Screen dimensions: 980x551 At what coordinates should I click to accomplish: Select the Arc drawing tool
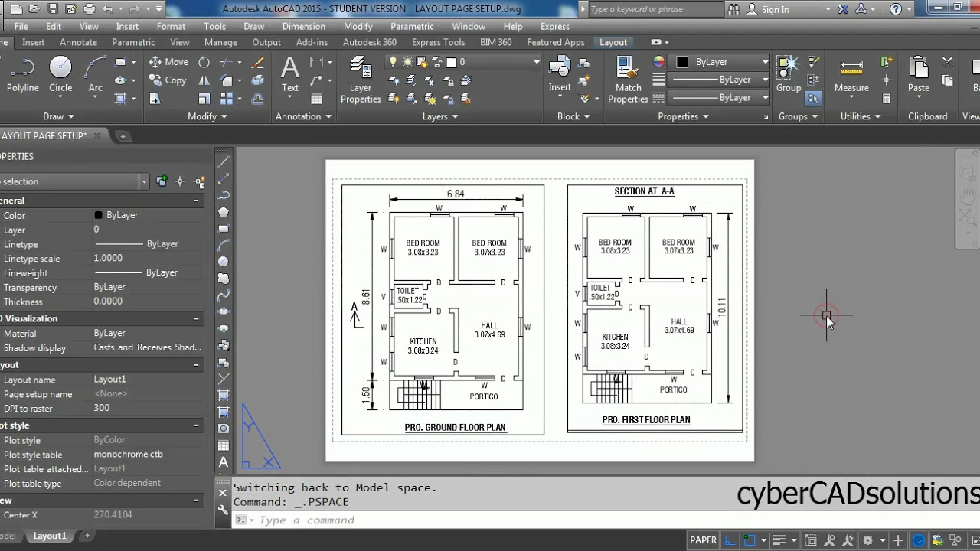click(x=95, y=75)
